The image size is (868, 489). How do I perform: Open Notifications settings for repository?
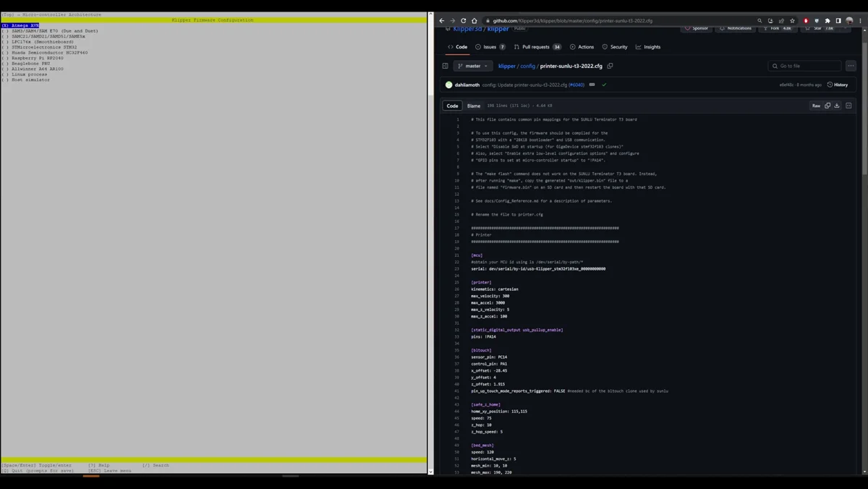pyautogui.click(x=736, y=28)
